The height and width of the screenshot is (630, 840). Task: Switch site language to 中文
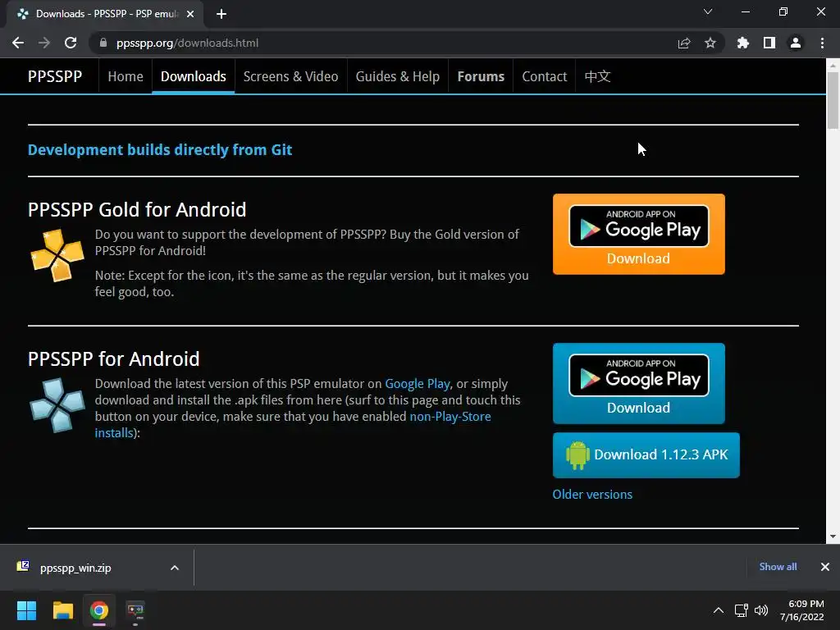click(x=597, y=76)
